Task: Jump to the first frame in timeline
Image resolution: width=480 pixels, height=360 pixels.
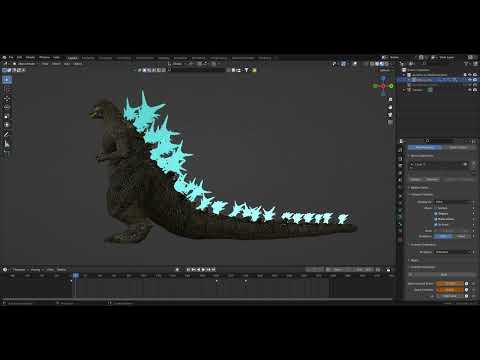Action: click(x=188, y=269)
